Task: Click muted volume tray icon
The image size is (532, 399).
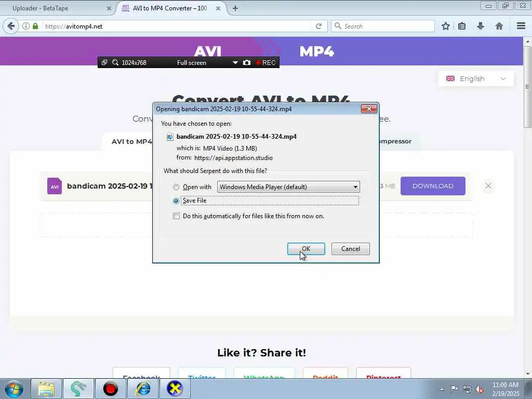Action: pos(480,390)
